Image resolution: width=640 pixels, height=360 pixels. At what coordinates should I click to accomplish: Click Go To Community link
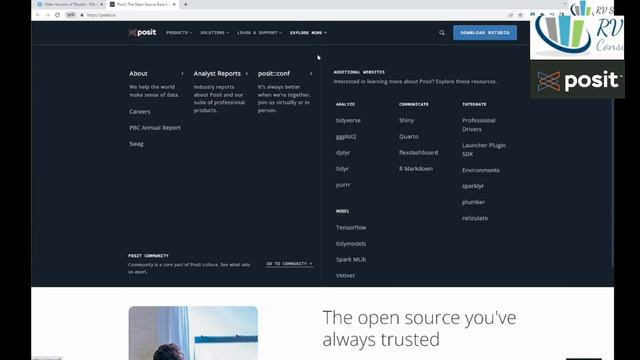289,264
